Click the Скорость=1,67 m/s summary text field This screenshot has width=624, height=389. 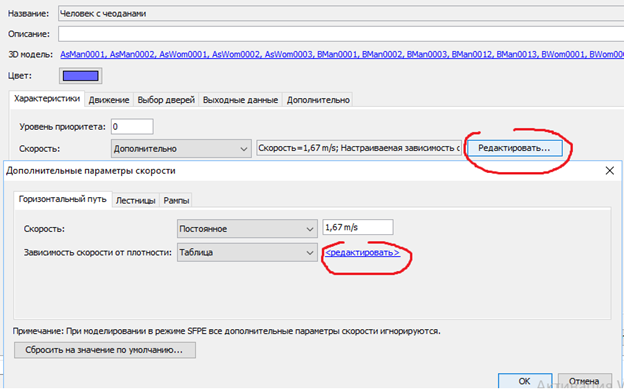click(x=358, y=148)
